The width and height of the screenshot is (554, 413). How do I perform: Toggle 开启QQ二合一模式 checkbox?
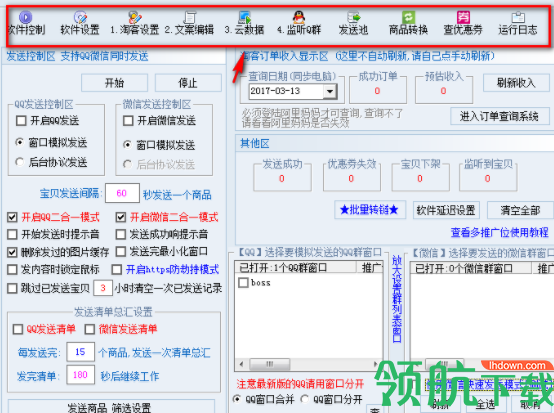tap(12, 217)
